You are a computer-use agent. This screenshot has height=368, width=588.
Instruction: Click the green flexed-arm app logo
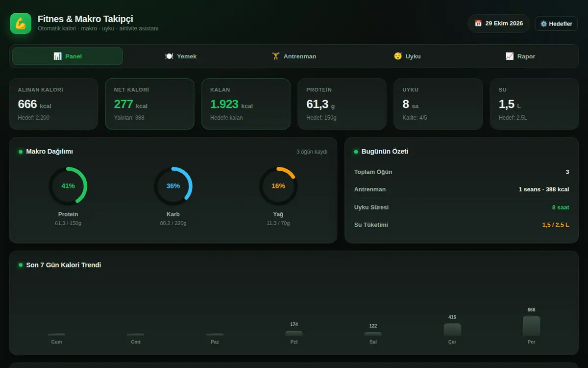[x=21, y=24]
